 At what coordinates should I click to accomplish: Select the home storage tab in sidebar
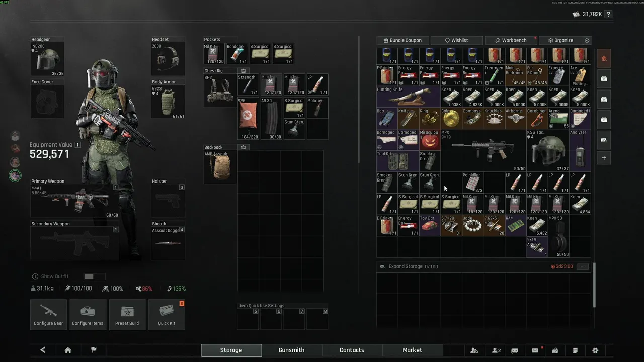coord(604,59)
